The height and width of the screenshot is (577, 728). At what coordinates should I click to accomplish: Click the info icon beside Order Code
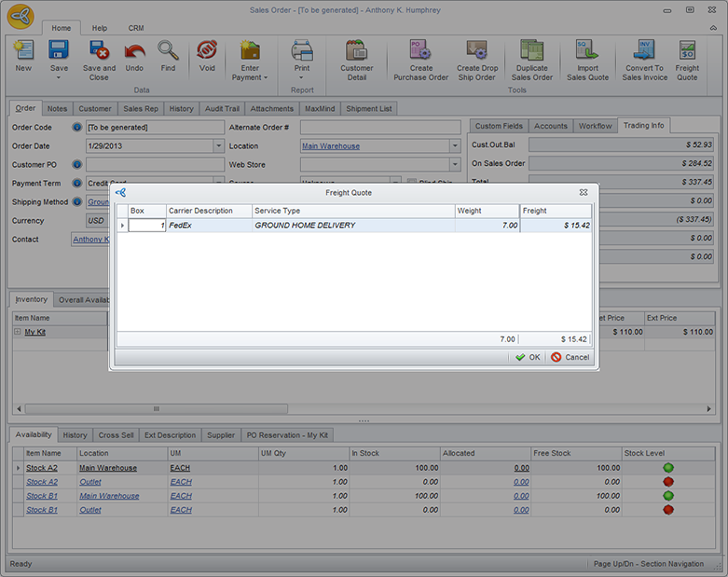[76, 127]
